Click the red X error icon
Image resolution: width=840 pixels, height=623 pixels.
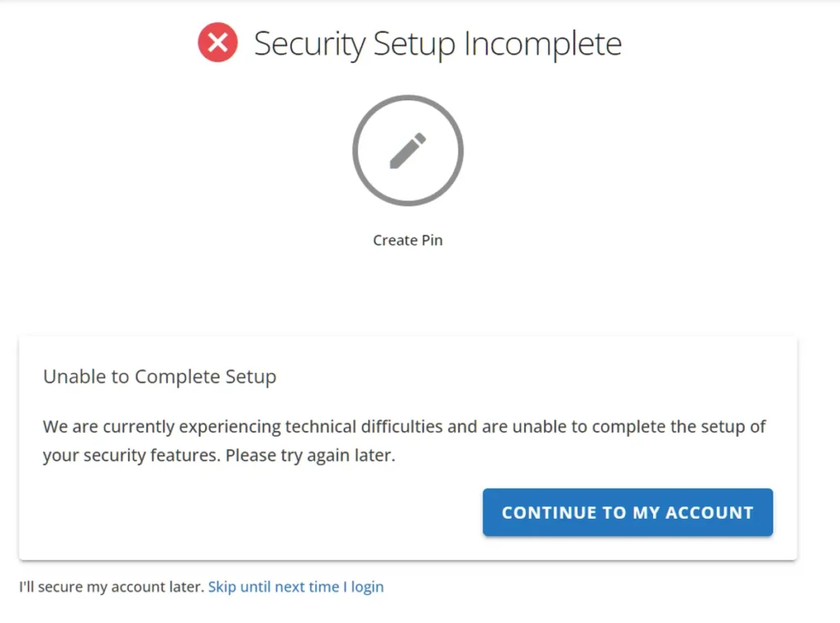(217, 43)
